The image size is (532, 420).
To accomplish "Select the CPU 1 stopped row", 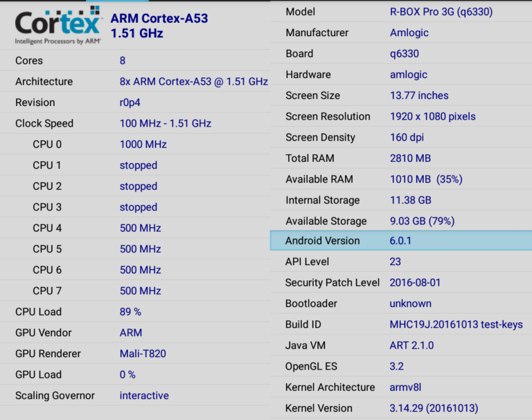I will click(135, 165).
